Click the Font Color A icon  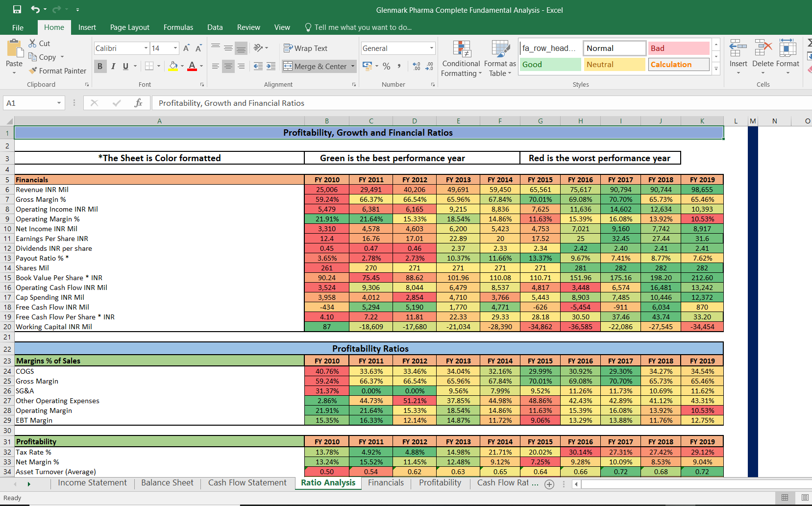tap(192, 66)
